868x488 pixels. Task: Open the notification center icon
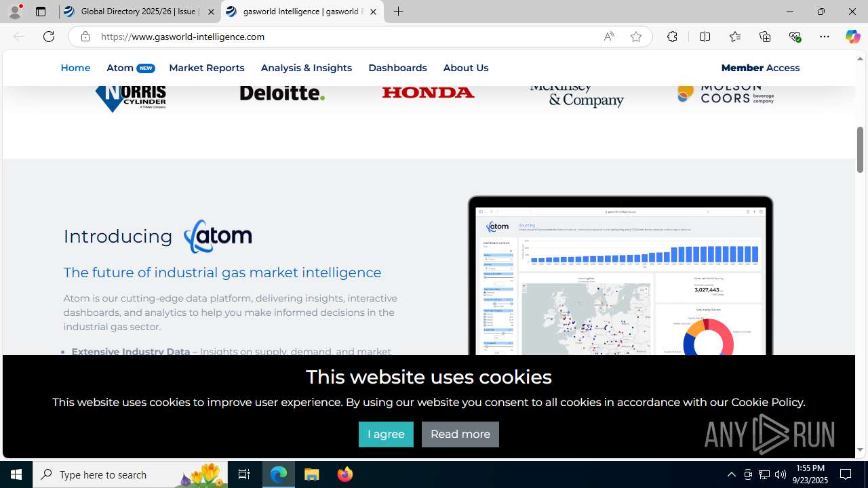[846, 474]
